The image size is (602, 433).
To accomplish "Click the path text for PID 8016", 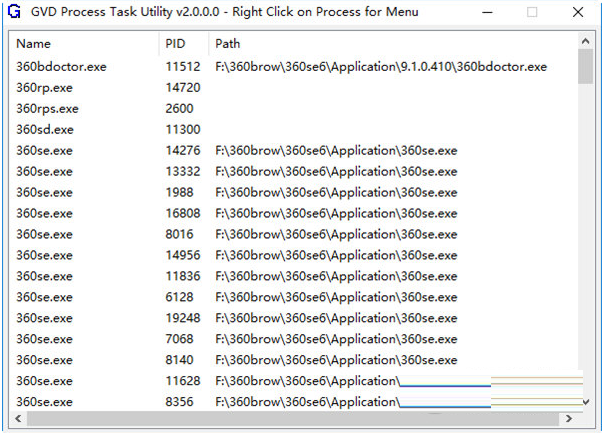I will click(x=336, y=234).
